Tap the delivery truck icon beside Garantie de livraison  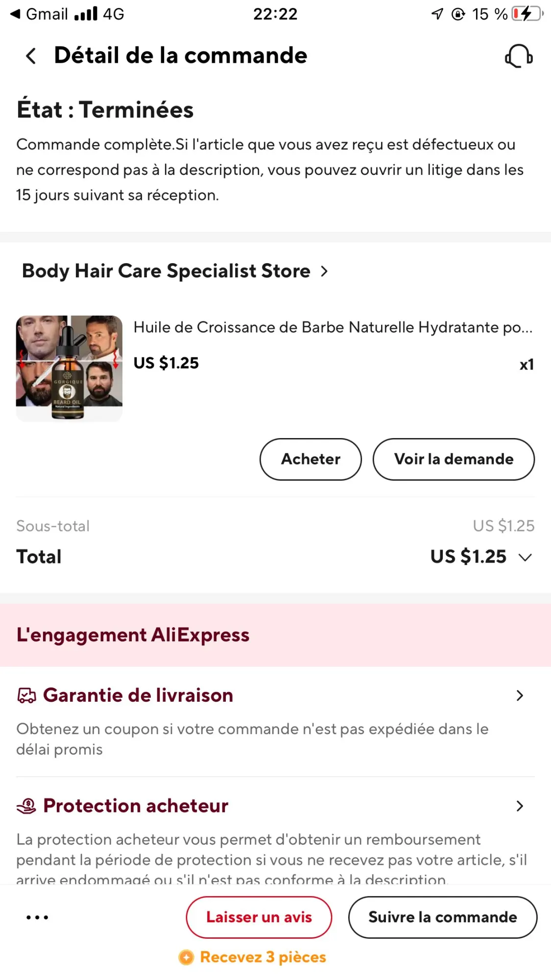pos(26,696)
